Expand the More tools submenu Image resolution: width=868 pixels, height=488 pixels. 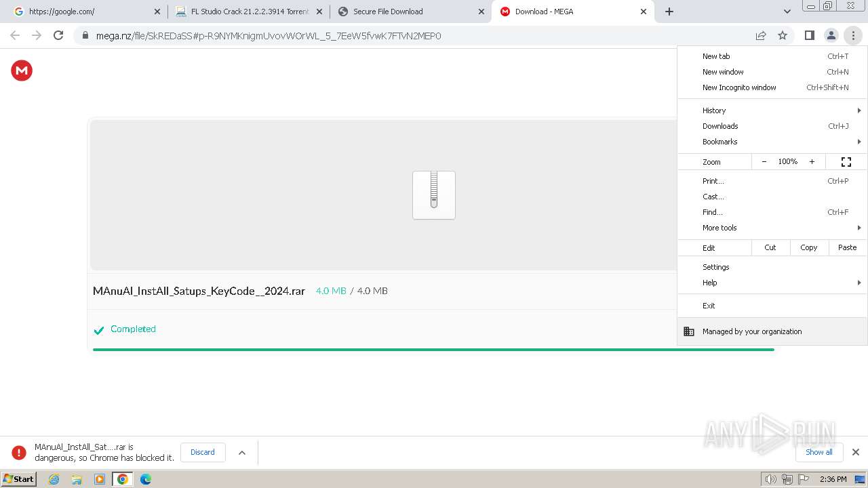click(x=772, y=228)
